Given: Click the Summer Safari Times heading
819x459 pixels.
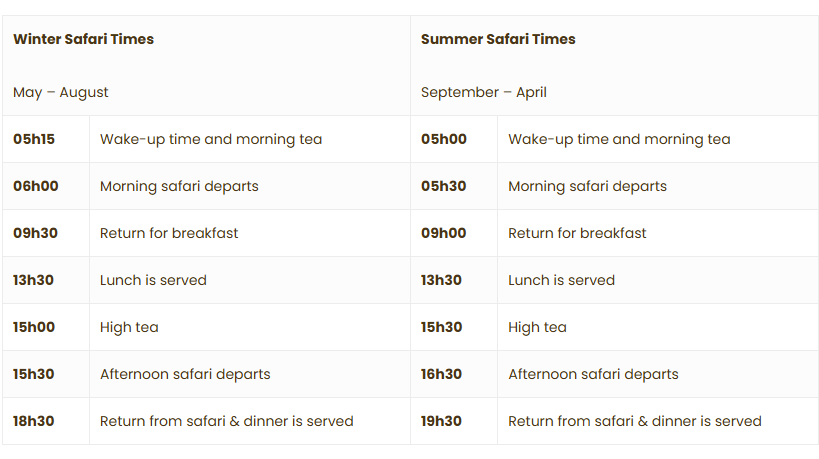Looking at the screenshot, I should pos(498,39).
